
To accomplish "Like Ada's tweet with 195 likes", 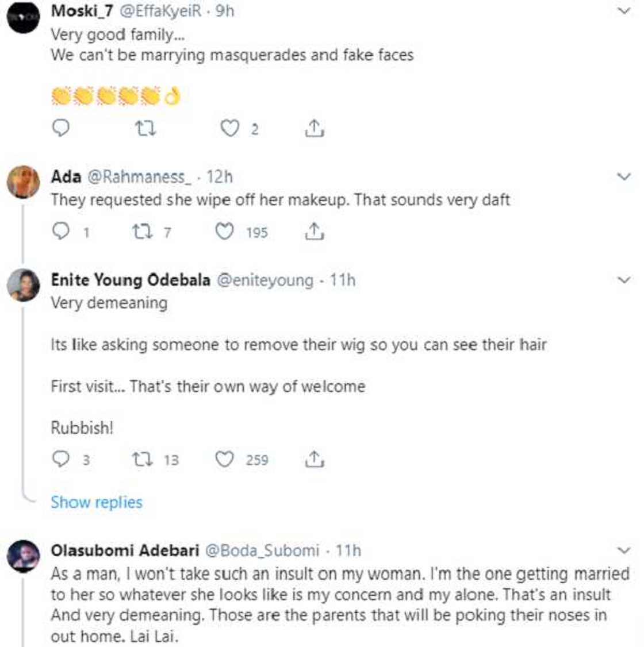I will [224, 232].
